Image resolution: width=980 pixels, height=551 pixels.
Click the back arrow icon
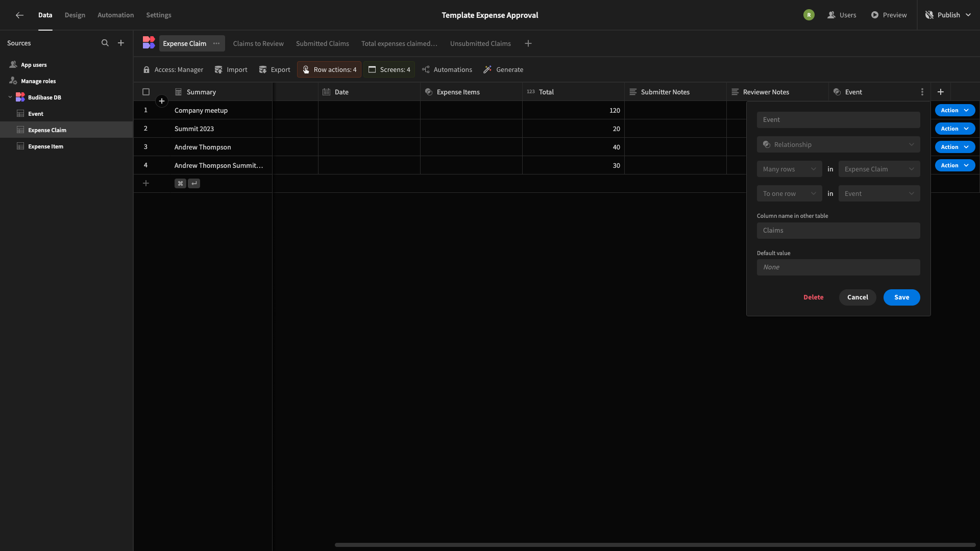(x=19, y=15)
